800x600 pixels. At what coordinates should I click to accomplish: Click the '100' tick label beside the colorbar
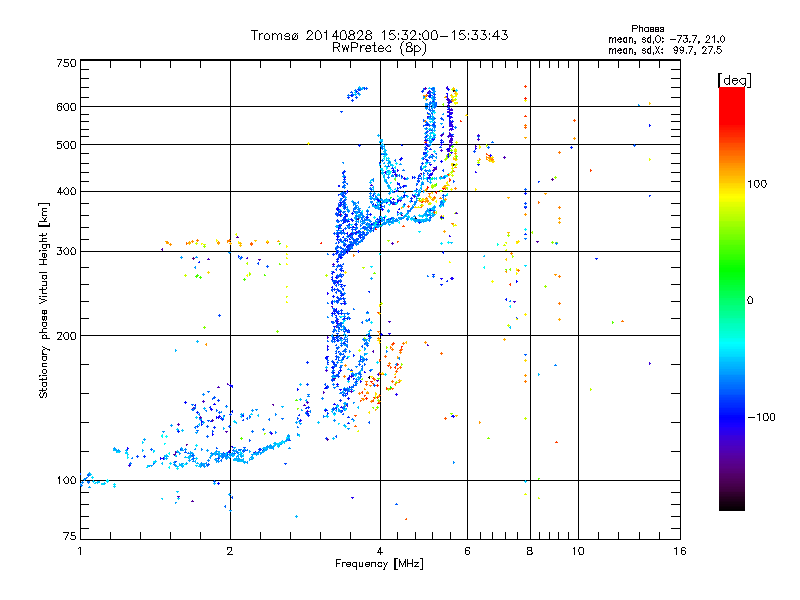click(x=757, y=184)
